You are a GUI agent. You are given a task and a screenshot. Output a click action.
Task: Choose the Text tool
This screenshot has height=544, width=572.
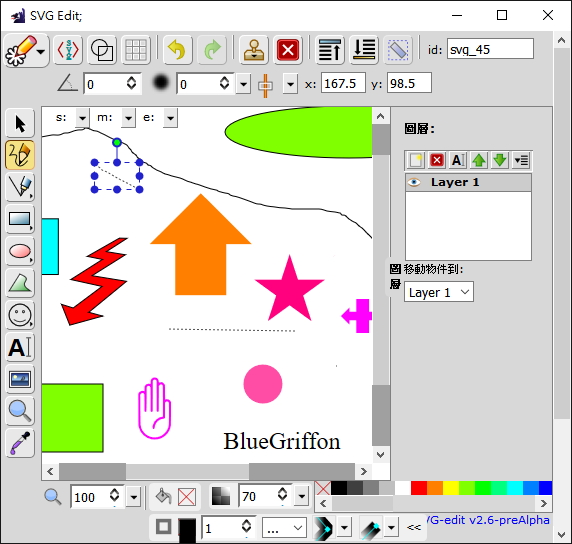pyautogui.click(x=20, y=347)
